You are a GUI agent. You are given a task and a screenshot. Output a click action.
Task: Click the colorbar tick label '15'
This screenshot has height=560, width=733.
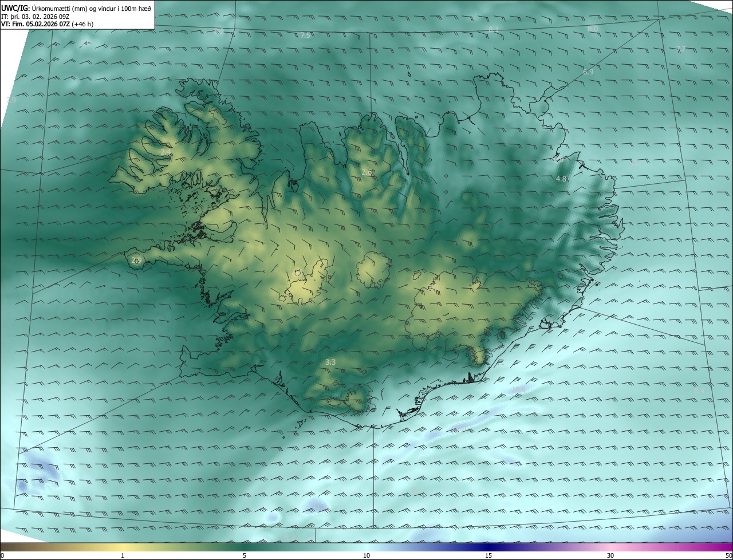click(x=488, y=555)
